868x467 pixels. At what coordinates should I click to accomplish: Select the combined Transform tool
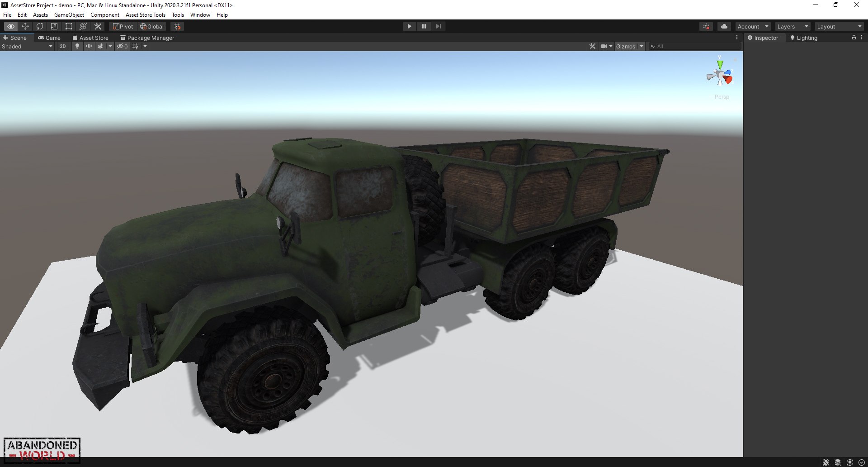click(83, 26)
